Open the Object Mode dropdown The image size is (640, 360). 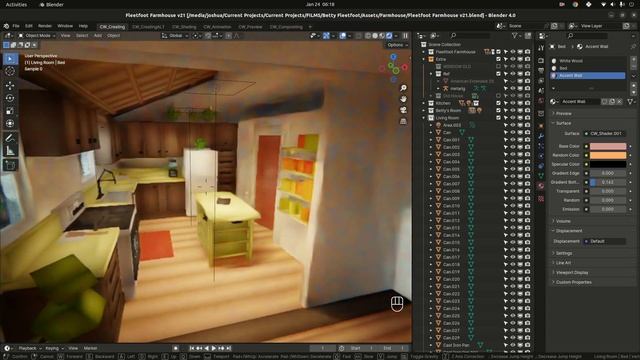[x=36, y=36]
